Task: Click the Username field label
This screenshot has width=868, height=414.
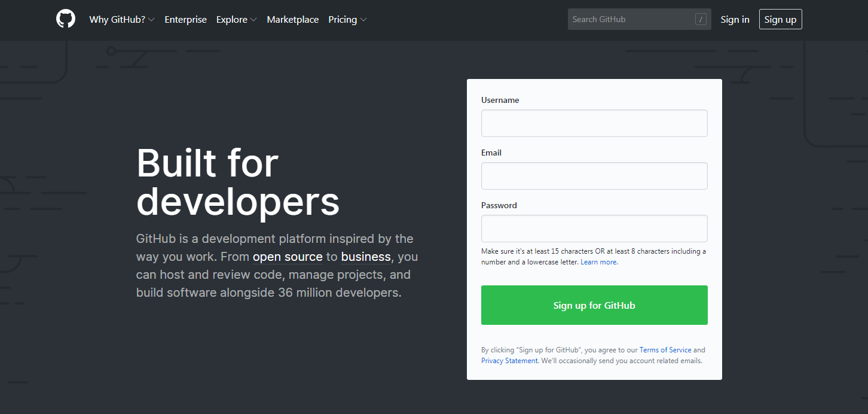Action: 500,100
